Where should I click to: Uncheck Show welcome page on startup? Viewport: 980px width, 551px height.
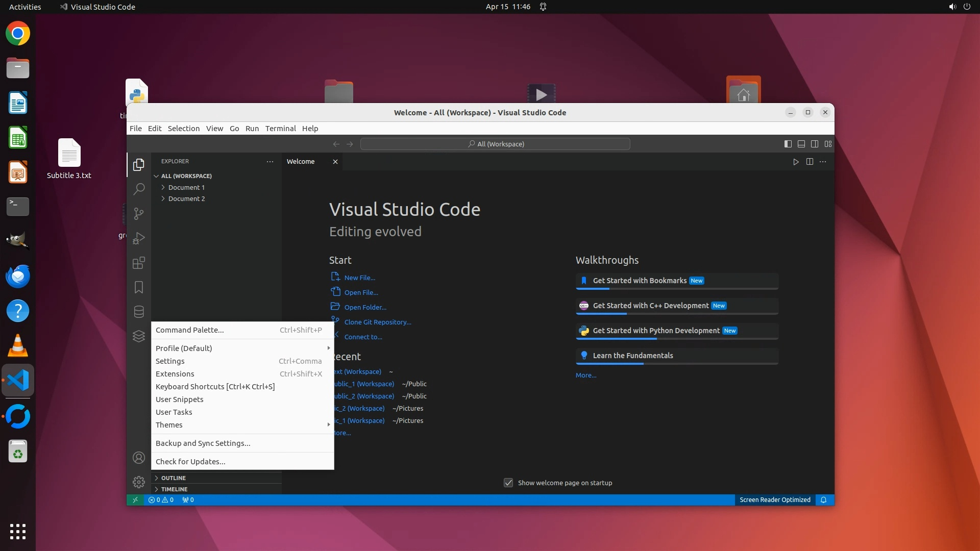(508, 483)
